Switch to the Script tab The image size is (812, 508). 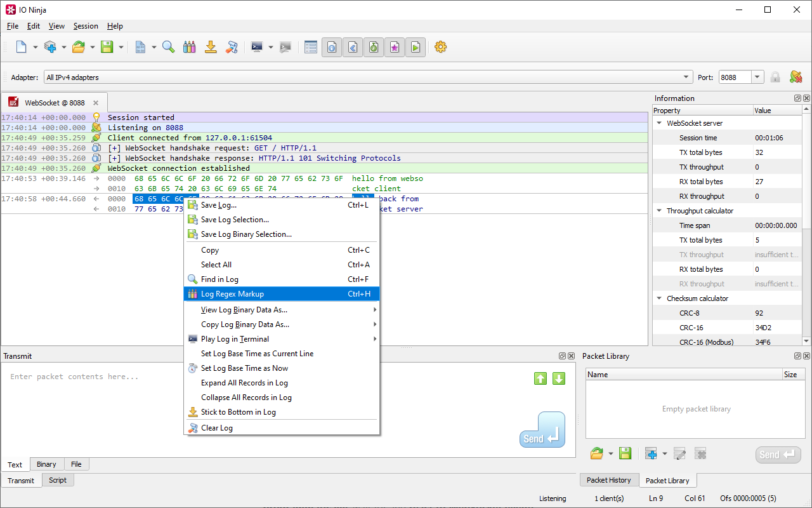pos(58,480)
